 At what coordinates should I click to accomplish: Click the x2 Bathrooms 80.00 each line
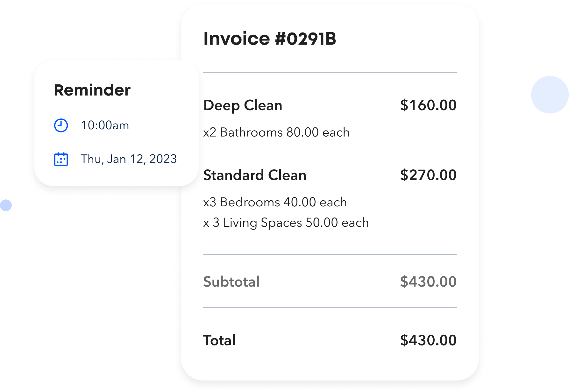click(x=276, y=132)
